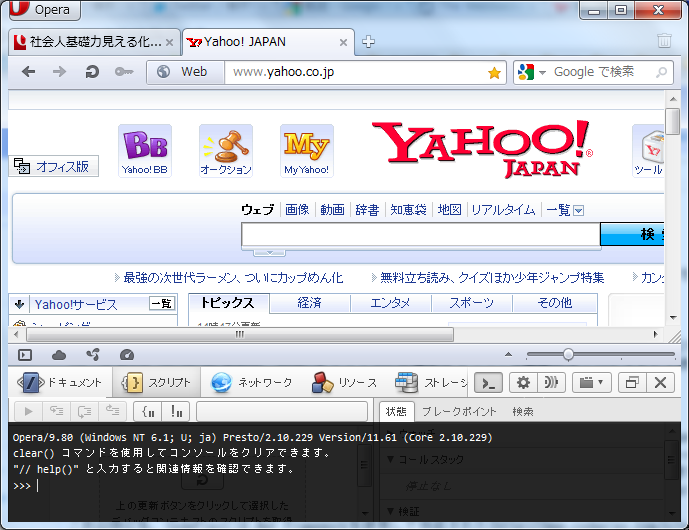Screen dimensions: 689x530
Task: Select the トピックス news tab
Action: tap(228, 303)
